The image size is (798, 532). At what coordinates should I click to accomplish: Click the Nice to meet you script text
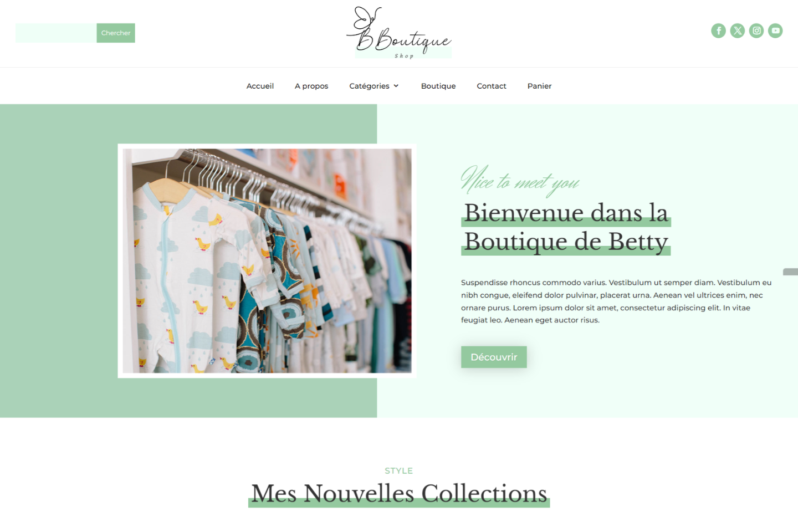pyautogui.click(x=520, y=180)
